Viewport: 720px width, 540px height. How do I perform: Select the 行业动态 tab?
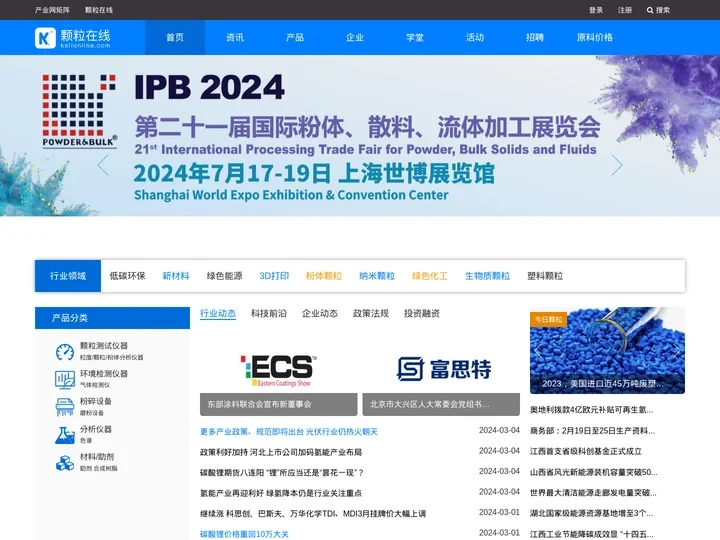[x=218, y=314]
